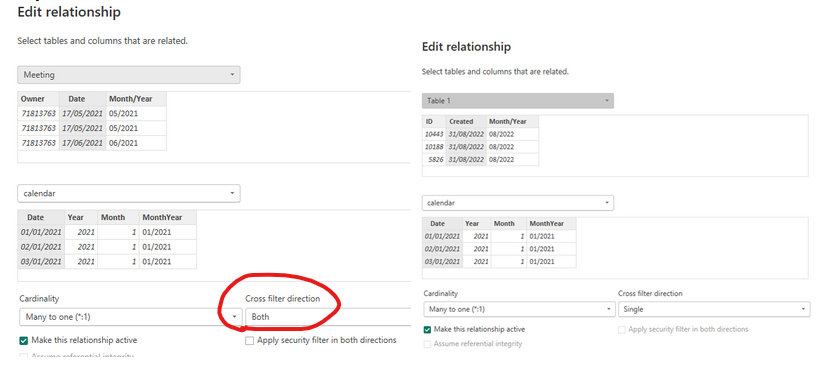This screenshot has width=828, height=369.
Task: Open the Table 1 dropdown
Action: pos(518,101)
